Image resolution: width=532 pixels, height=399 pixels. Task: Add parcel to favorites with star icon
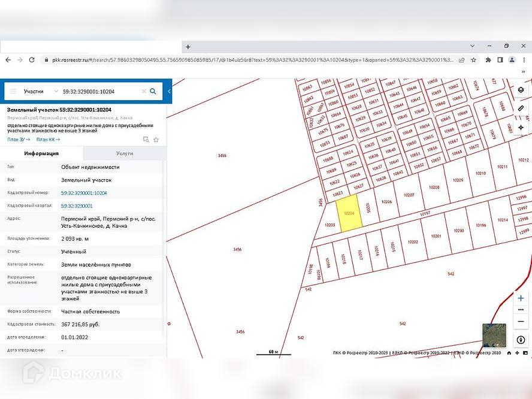point(156,140)
